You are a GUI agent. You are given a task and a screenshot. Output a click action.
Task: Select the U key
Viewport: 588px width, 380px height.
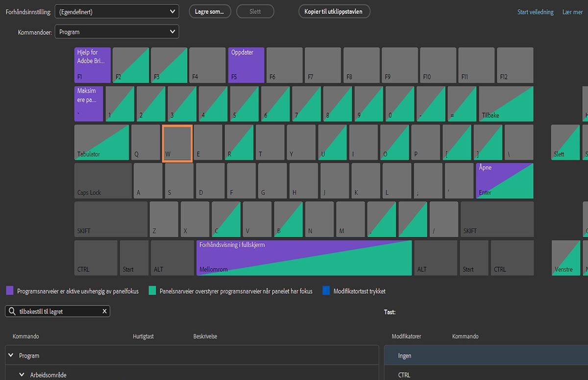click(332, 142)
